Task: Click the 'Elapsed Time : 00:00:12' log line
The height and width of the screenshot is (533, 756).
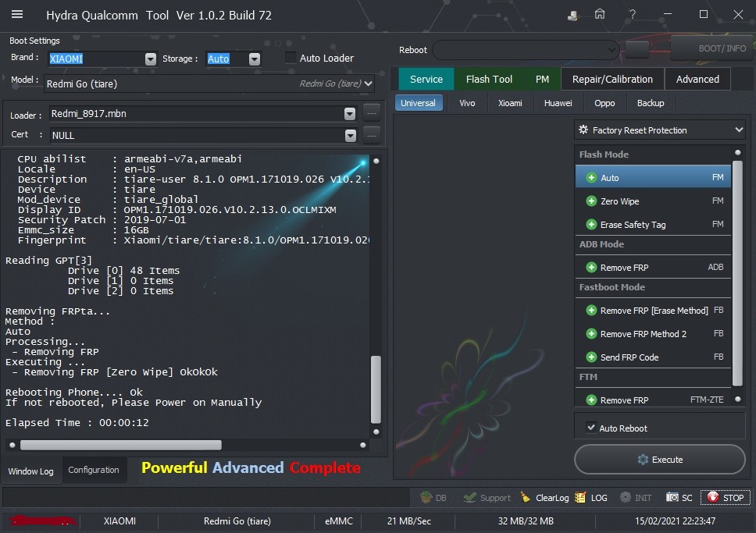Action: click(77, 423)
